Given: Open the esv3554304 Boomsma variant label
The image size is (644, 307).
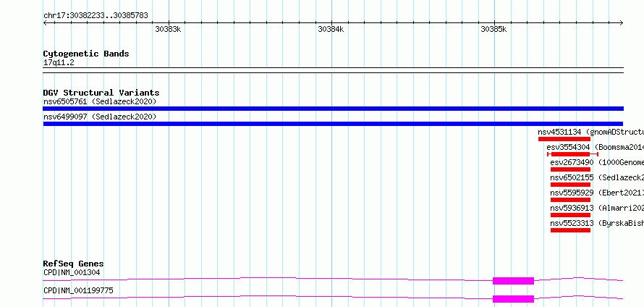Looking at the screenshot, I should pyautogui.click(x=595, y=147).
